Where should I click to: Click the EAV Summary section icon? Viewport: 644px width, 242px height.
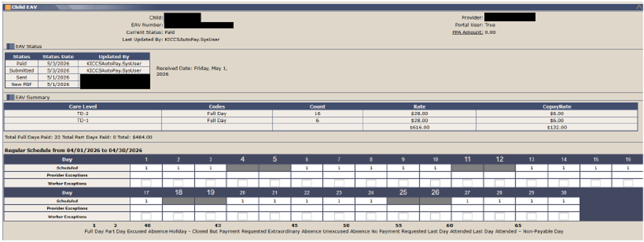pos(11,97)
